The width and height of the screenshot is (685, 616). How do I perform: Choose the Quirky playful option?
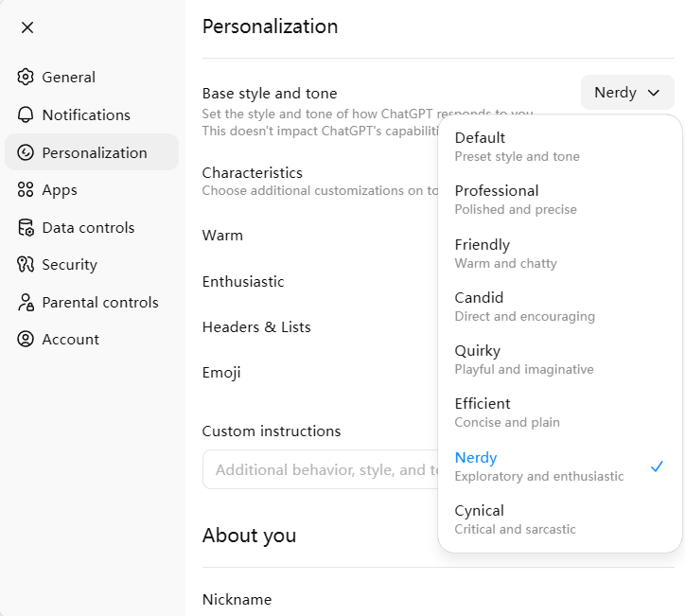[559, 360]
